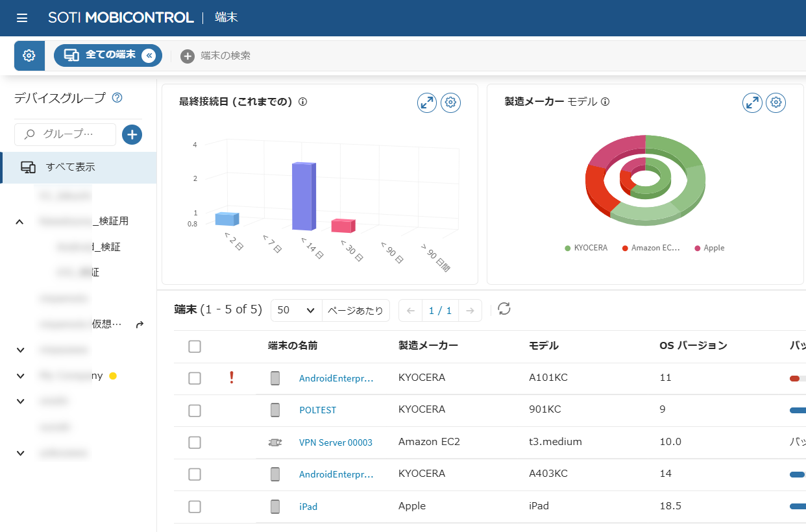Open the iPad device link
The width and height of the screenshot is (806, 532).
click(x=308, y=507)
